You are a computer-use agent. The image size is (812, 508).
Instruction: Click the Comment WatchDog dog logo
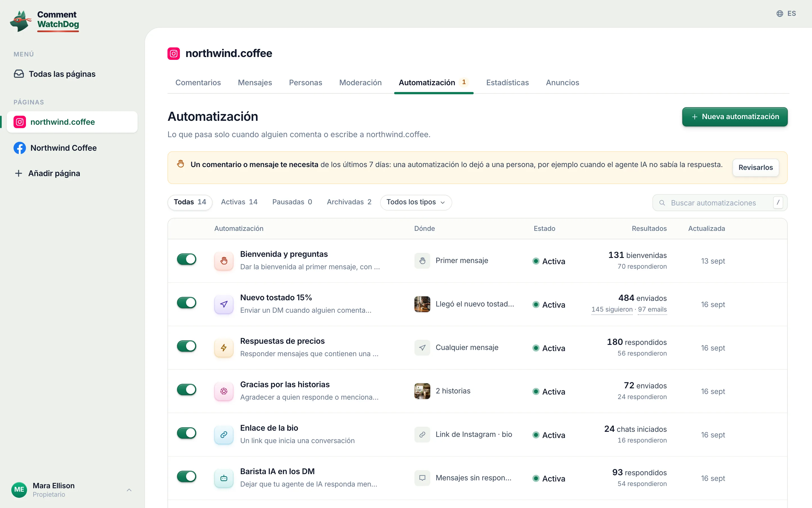point(21,21)
